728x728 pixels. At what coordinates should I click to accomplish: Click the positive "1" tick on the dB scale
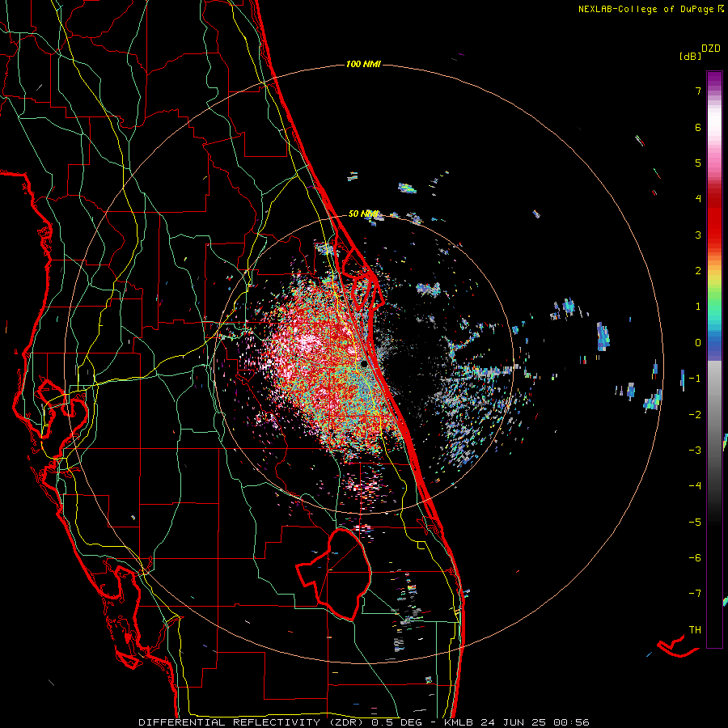698,307
